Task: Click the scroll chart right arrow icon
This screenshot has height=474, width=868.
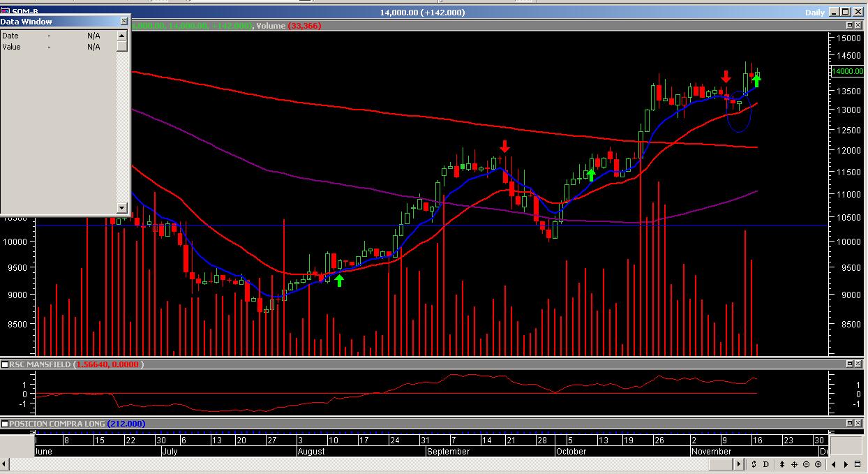Action: (846, 464)
